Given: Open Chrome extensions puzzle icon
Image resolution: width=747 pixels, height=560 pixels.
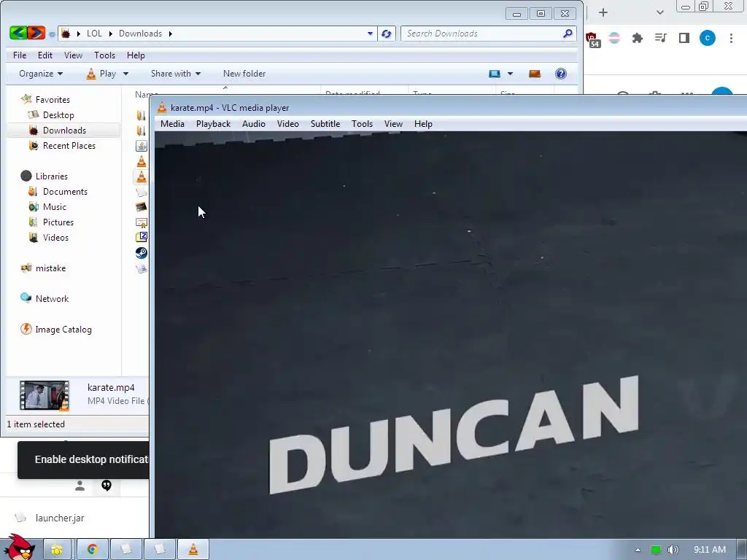Looking at the screenshot, I should [x=638, y=38].
